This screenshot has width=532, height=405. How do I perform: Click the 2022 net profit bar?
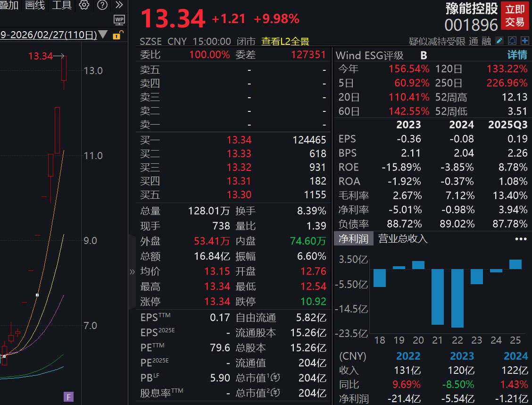tap(457, 298)
